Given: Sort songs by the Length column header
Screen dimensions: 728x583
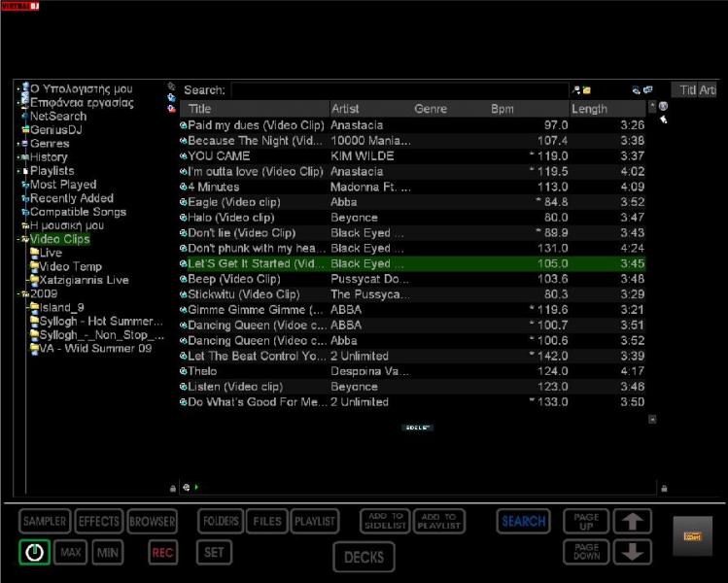Looking at the screenshot, I should (x=607, y=109).
